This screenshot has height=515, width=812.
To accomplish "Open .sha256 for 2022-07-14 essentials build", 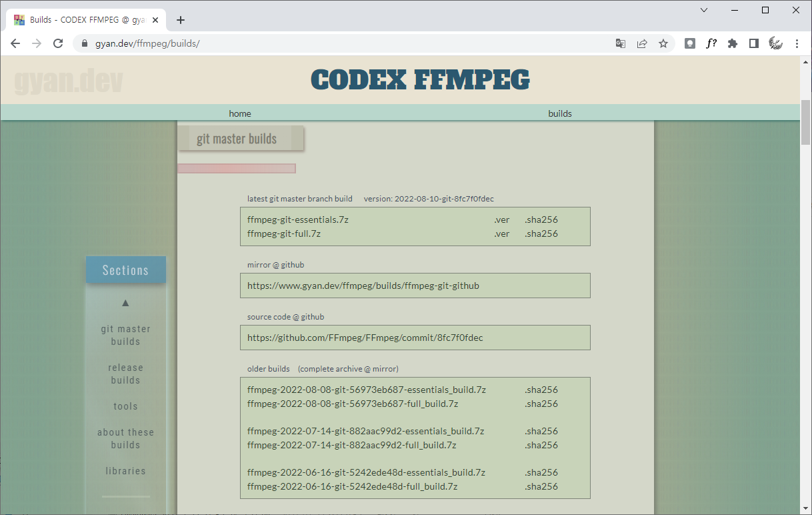I will click(x=541, y=431).
